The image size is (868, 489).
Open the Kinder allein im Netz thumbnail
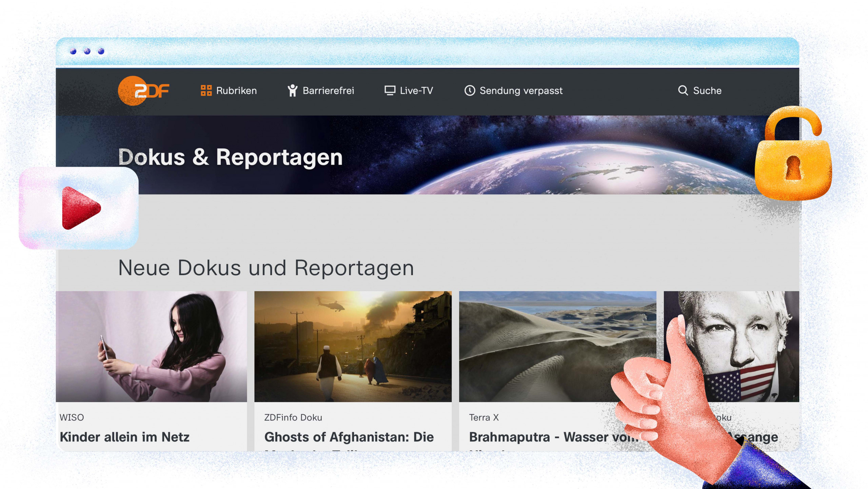(x=152, y=346)
